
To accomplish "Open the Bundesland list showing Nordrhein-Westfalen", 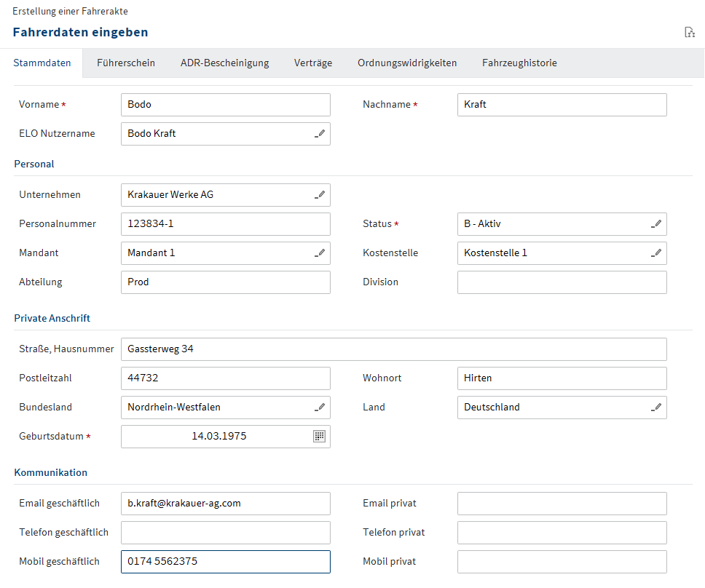I will (x=217, y=408).
